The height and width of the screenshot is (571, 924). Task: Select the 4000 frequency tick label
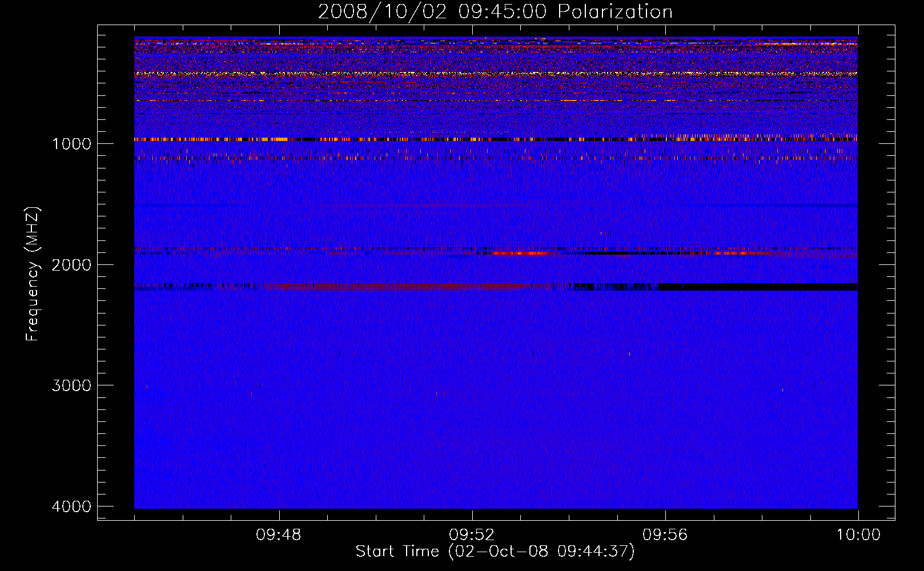[71, 506]
